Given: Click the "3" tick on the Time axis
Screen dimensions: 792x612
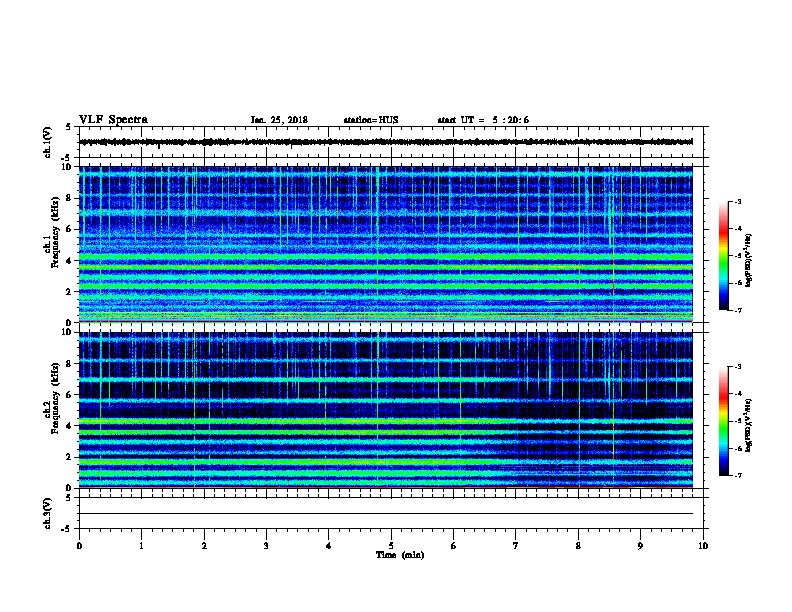Looking at the screenshot, I should pyautogui.click(x=266, y=546).
